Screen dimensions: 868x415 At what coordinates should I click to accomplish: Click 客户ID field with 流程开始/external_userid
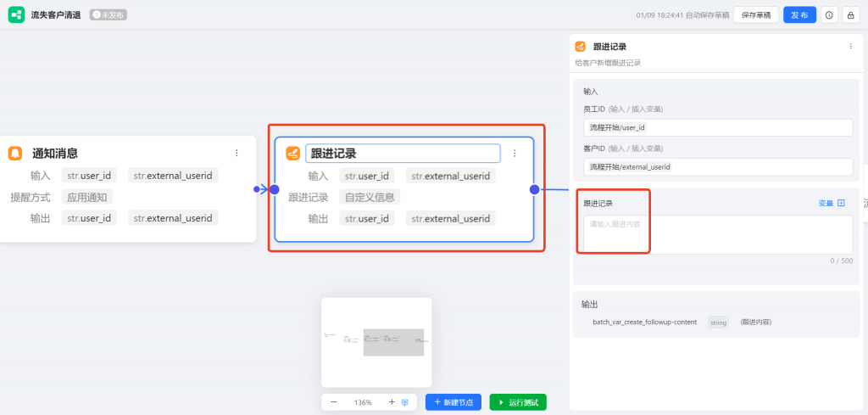[718, 167]
